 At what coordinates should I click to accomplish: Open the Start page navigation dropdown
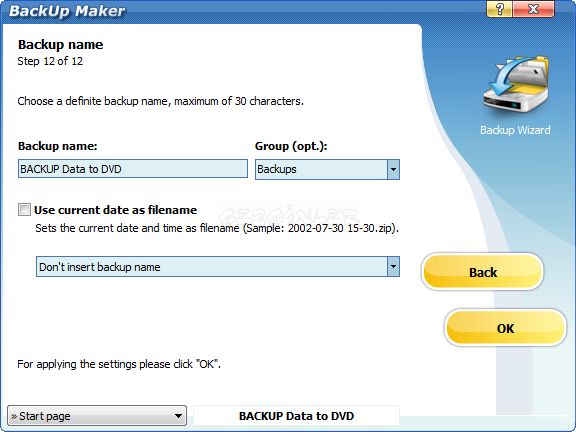tap(97, 416)
